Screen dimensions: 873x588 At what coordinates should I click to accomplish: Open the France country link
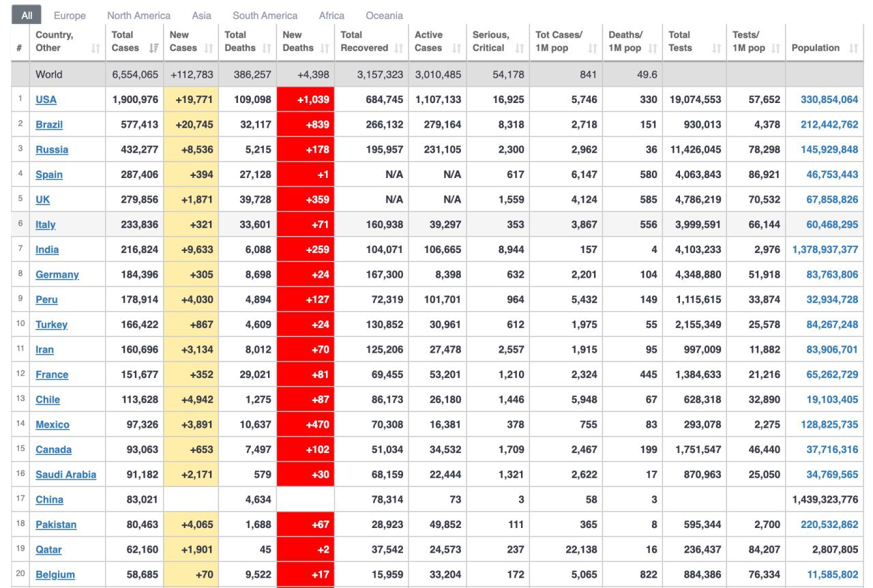(x=52, y=374)
